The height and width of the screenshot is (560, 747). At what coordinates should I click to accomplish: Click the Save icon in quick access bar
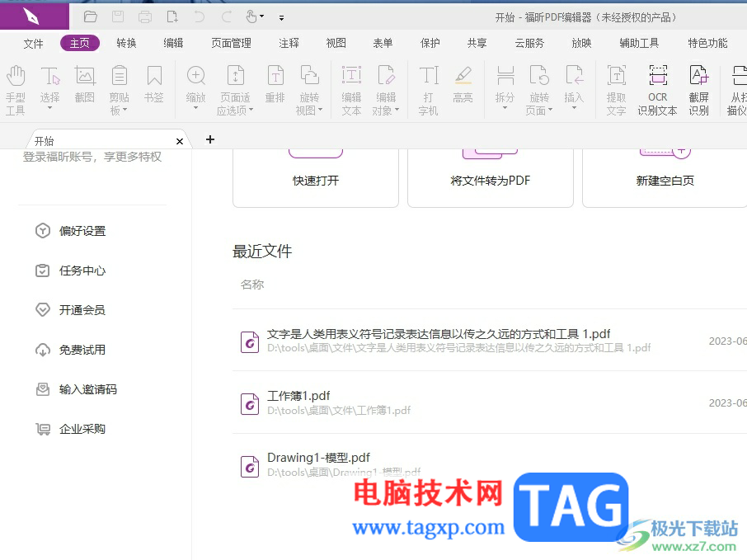click(118, 17)
